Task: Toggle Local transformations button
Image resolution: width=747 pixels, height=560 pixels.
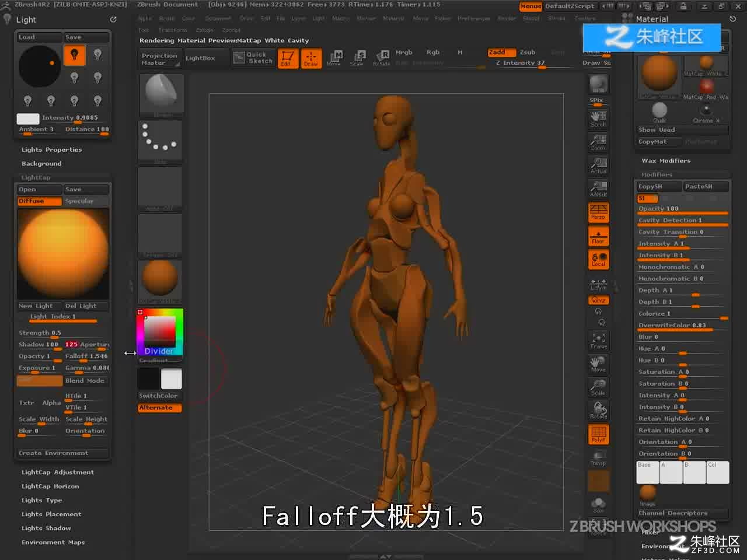Action: pos(598,260)
